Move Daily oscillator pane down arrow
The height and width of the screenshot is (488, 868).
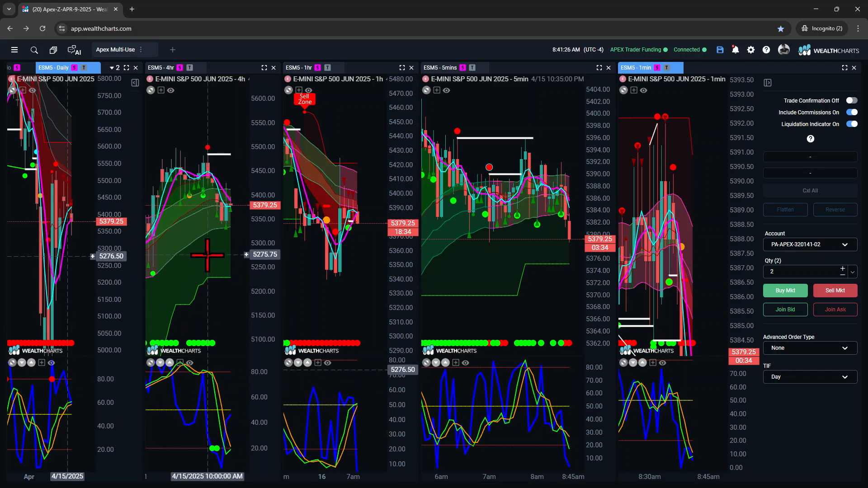pos(22,363)
